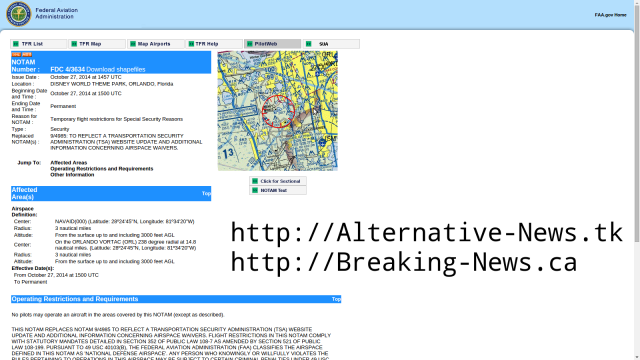640x360 pixels.
Task: Click green icon on SUA tab
Action: 309,44
